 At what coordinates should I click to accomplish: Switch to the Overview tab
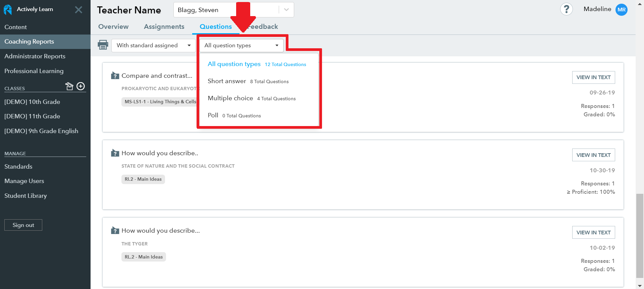point(113,26)
